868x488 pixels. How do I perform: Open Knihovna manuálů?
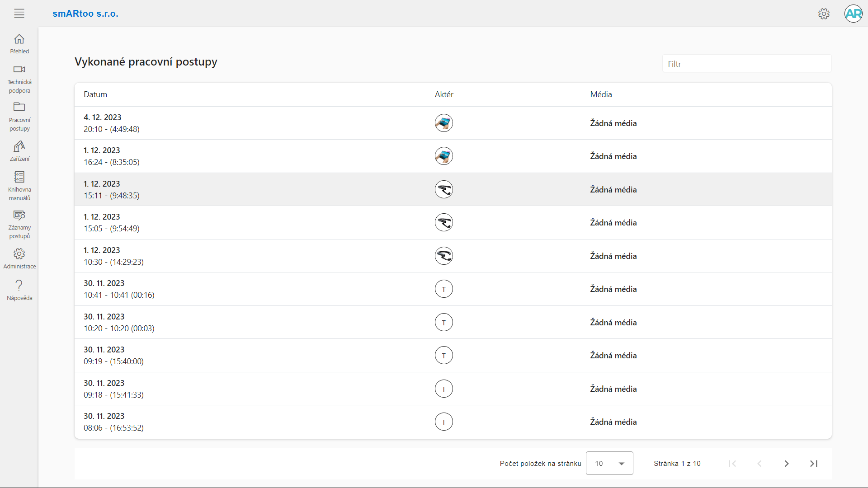coord(19,186)
